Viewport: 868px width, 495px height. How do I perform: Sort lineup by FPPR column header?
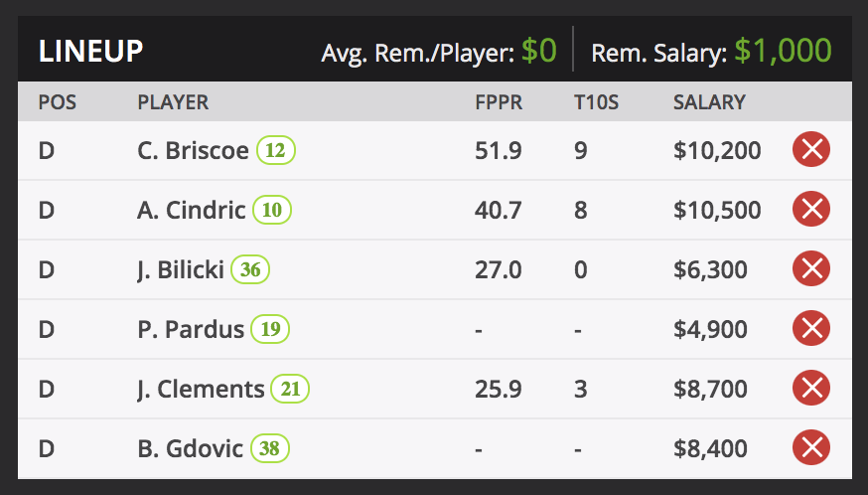click(499, 102)
